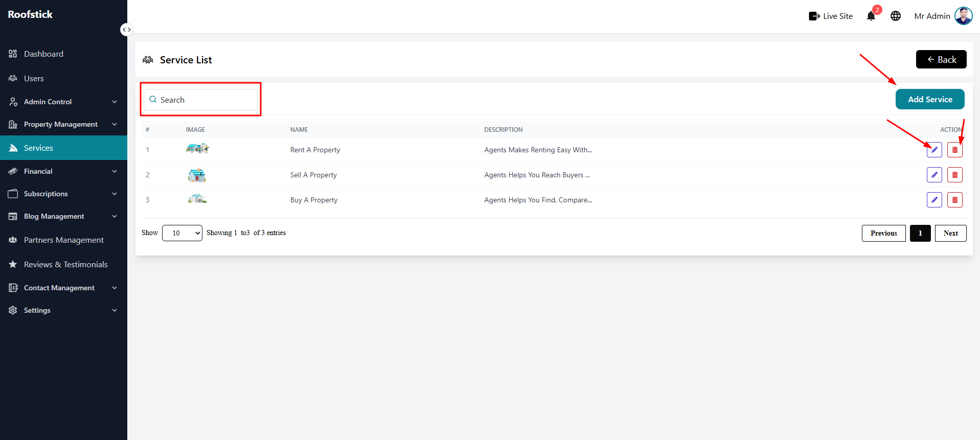
Task: Go to the Previous page
Action: point(884,233)
